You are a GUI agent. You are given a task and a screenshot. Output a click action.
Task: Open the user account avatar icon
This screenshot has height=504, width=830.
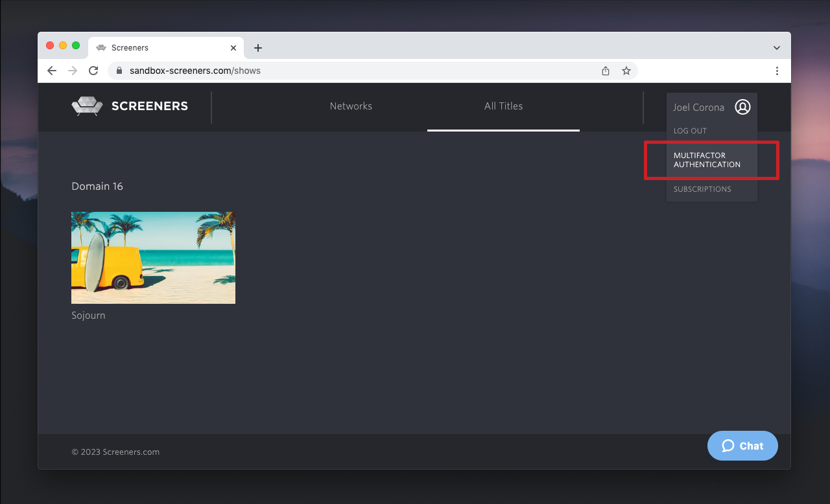pos(742,108)
